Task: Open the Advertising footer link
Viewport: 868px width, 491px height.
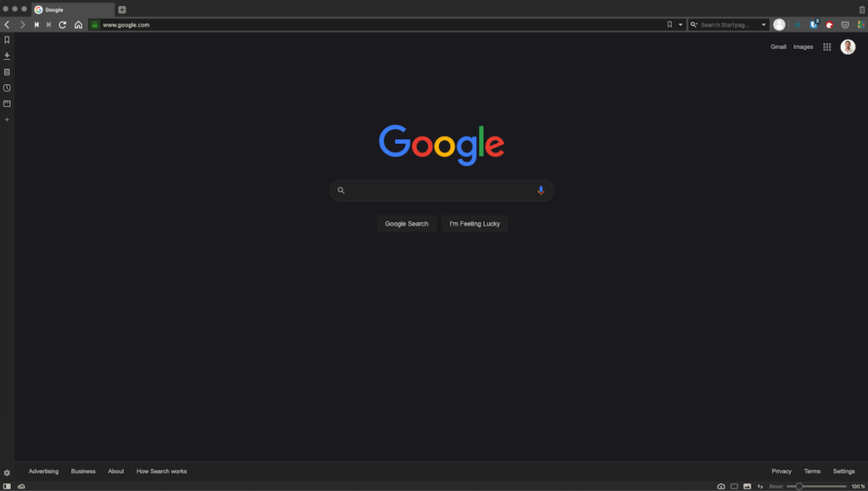Action: point(43,471)
